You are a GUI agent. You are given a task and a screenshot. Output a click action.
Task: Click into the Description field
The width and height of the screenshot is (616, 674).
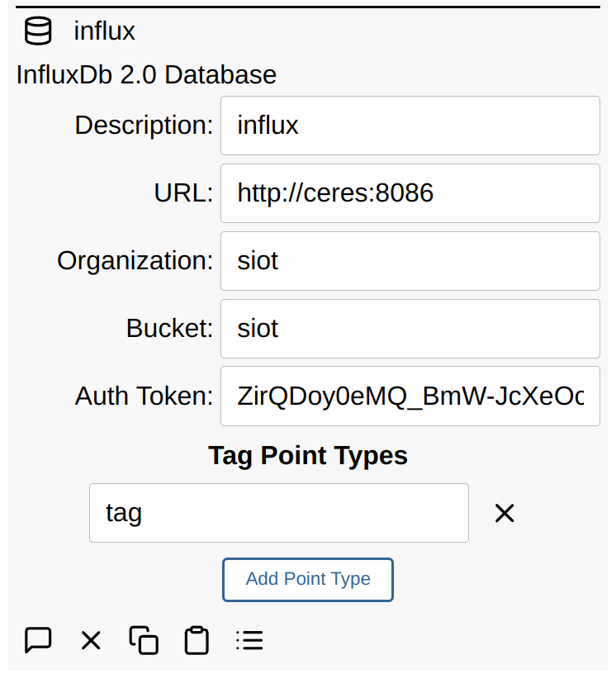tap(410, 126)
